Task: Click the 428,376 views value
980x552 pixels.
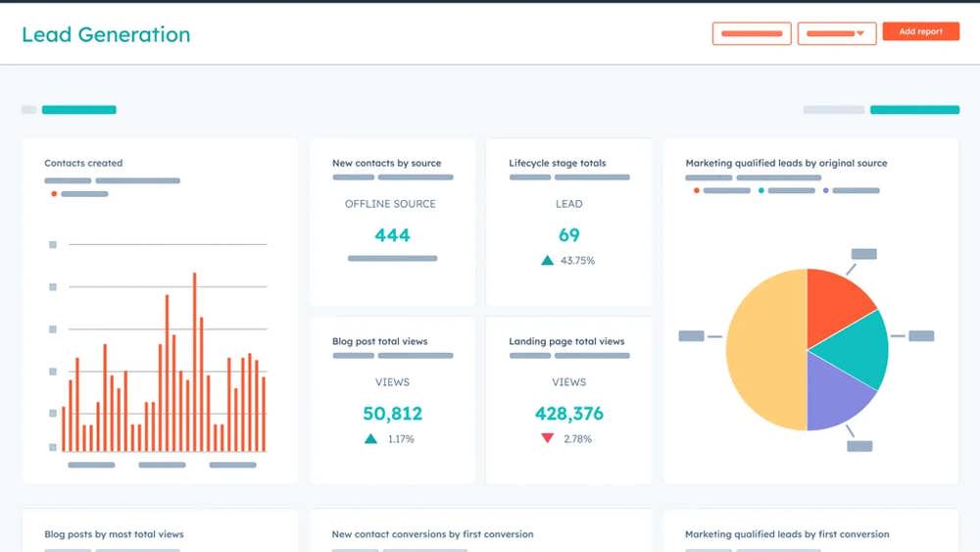Action: (568, 414)
